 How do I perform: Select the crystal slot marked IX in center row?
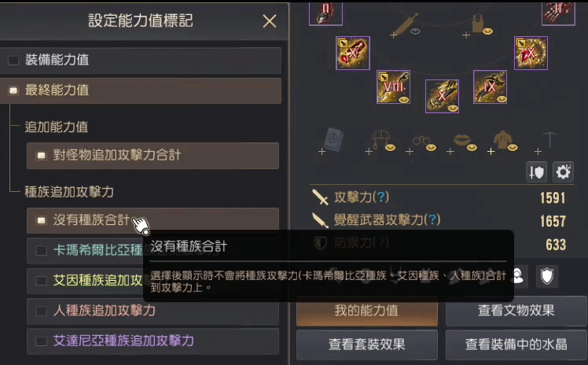click(x=490, y=87)
